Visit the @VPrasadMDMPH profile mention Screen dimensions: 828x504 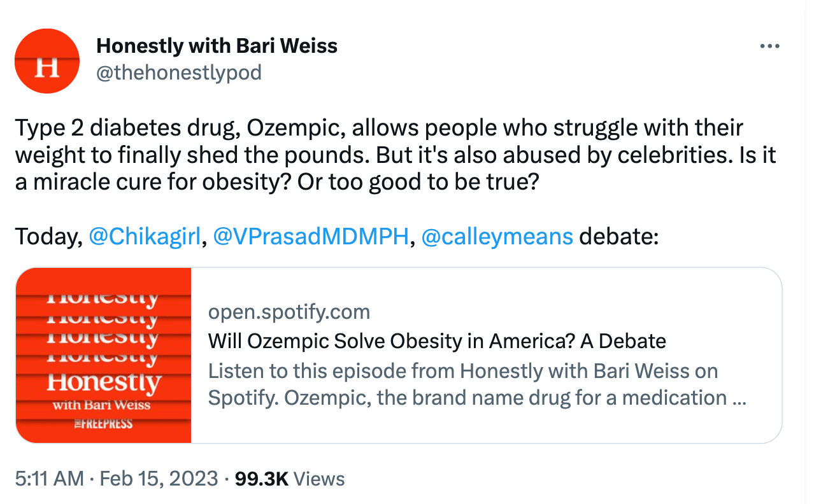tap(311, 237)
